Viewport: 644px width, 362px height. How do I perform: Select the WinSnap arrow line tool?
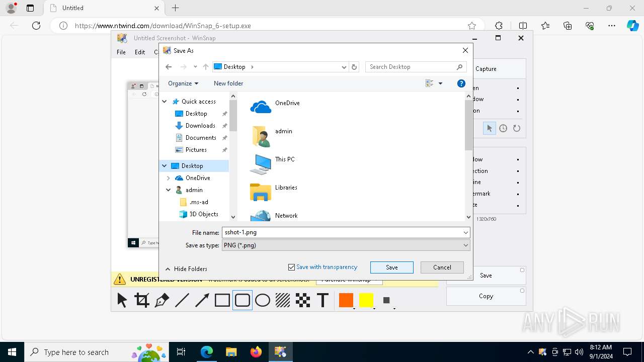point(202,300)
